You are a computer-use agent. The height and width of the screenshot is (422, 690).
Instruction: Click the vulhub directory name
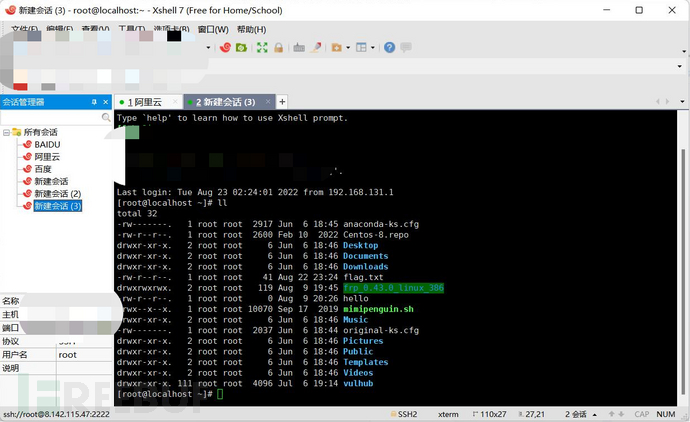pos(358,383)
